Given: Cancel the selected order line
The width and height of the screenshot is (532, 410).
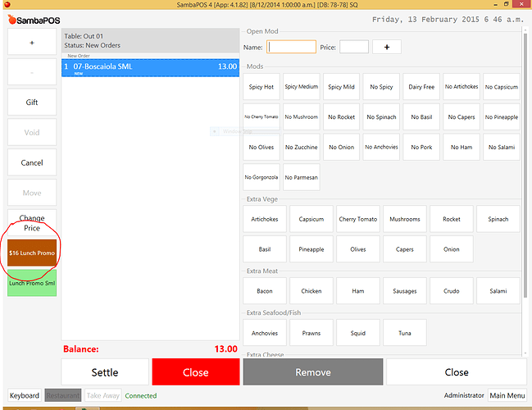Looking at the screenshot, I should point(32,162).
